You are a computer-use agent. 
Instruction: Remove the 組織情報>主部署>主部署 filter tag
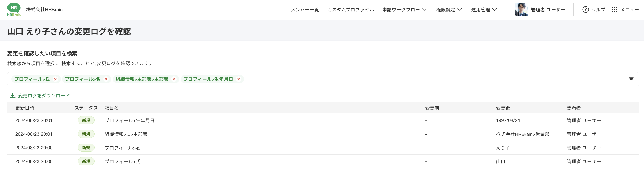coord(174,79)
